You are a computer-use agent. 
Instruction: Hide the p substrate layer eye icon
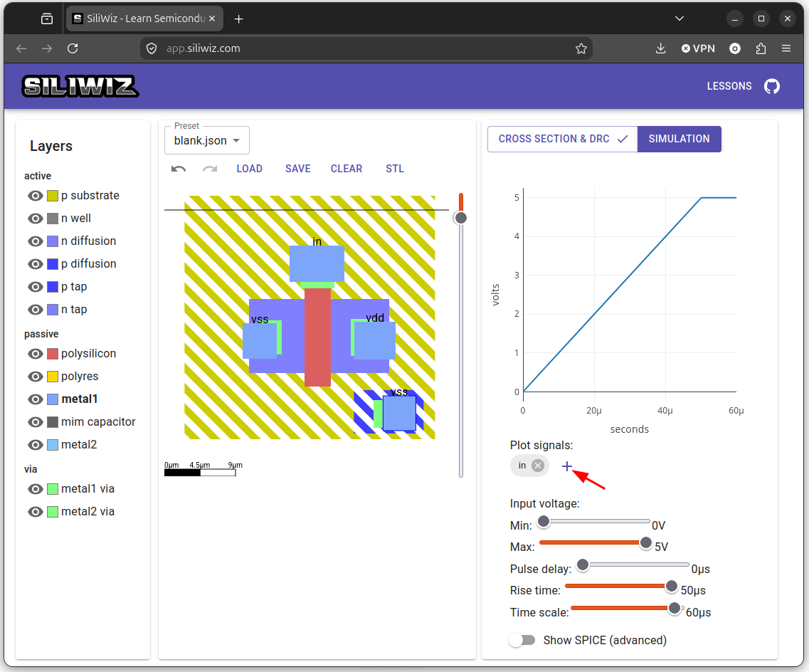[x=35, y=196]
